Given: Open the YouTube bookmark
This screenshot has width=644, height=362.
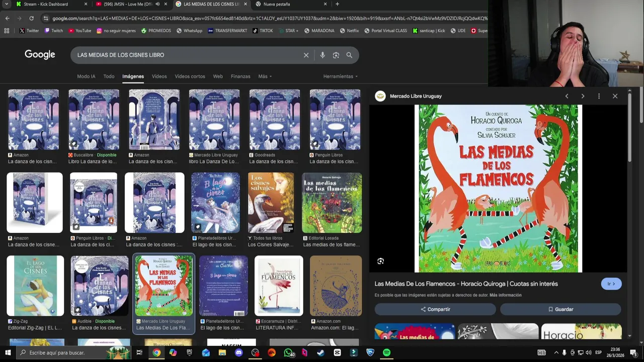Looking at the screenshot, I should pos(79,31).
